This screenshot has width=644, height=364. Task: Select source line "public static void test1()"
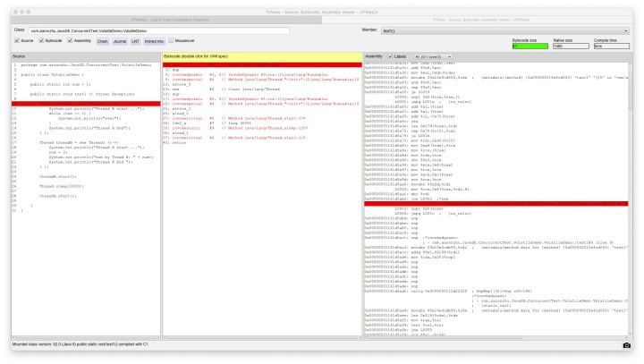coord(86,94)
